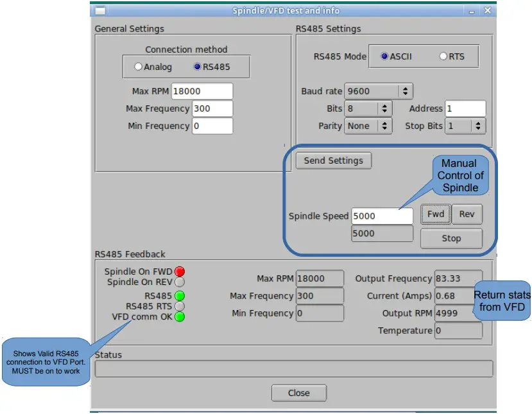The width and height of the screenshot is (532, 414).
Task: Close the dialog with the Close button
Action: [x=299, y=393]
